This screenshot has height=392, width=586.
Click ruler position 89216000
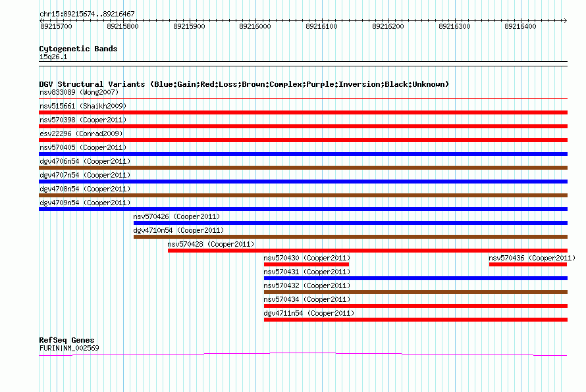pyautogui.click(x=255, y=26)
